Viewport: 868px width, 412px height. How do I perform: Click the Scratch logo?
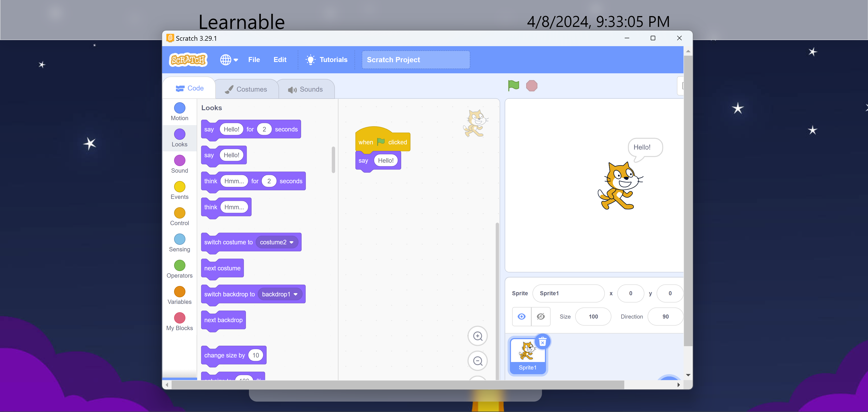tap(188, 60)
